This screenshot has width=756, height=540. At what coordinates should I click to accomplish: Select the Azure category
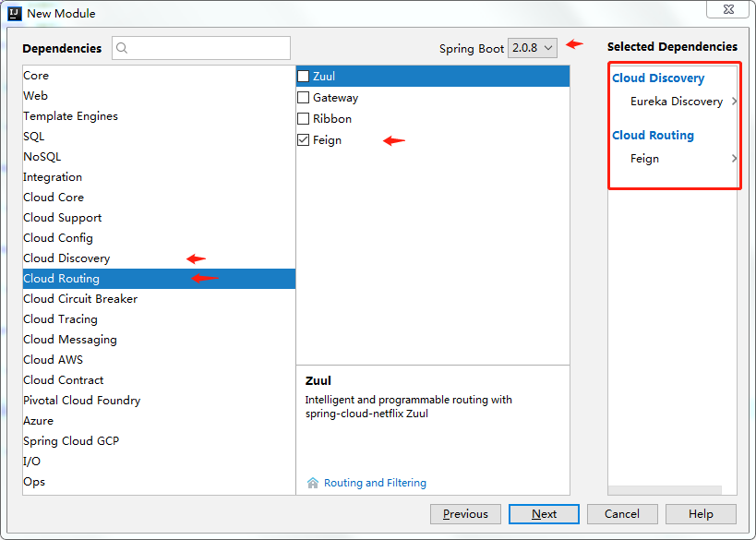(159, 420)
